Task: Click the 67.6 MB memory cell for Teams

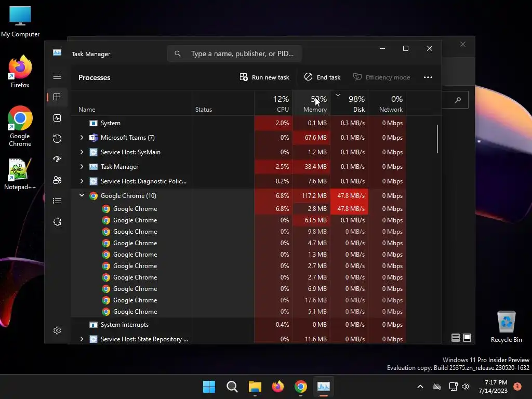Action: 312,138
